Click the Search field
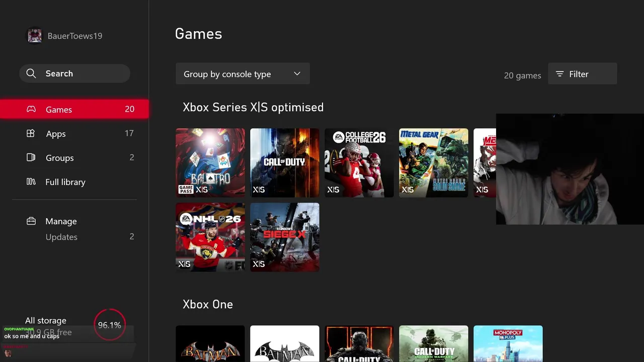 [x=74, y=73]
